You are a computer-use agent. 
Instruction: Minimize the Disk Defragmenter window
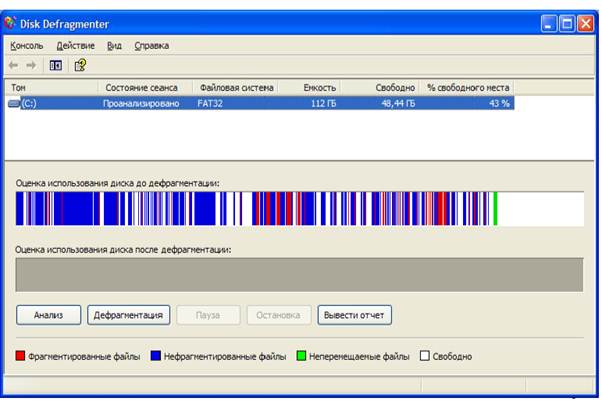pos(549,24)
